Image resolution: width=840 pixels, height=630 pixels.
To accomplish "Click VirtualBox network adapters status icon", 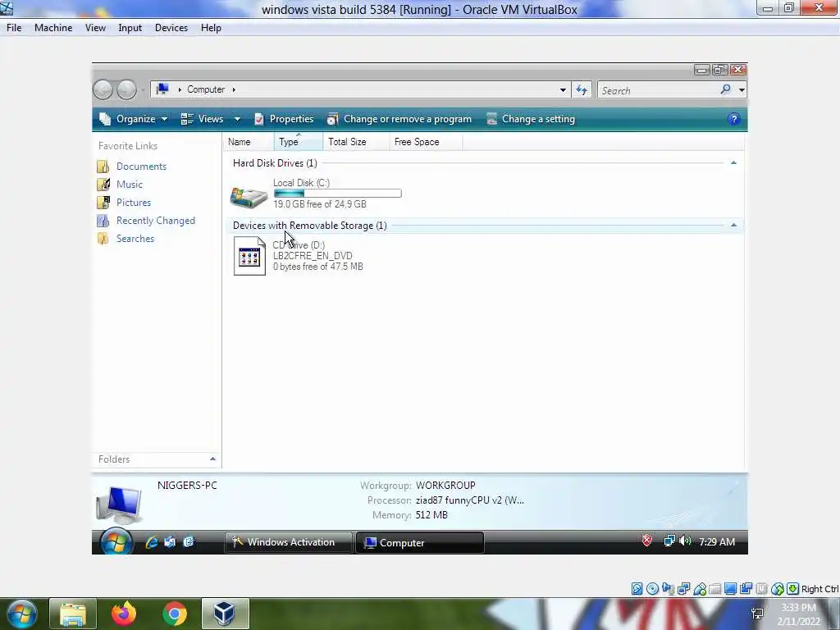I will (683, 589).
